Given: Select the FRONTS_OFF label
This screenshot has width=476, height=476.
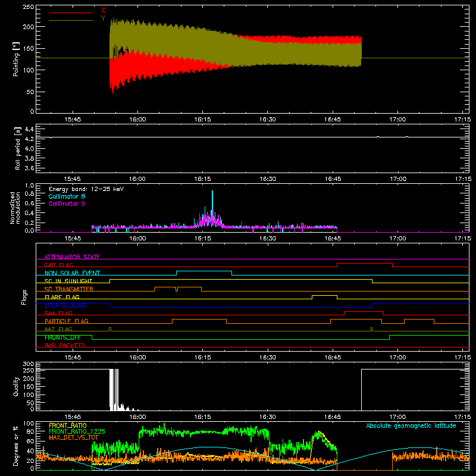Looking at the screenshot, I should pos(62,337).
